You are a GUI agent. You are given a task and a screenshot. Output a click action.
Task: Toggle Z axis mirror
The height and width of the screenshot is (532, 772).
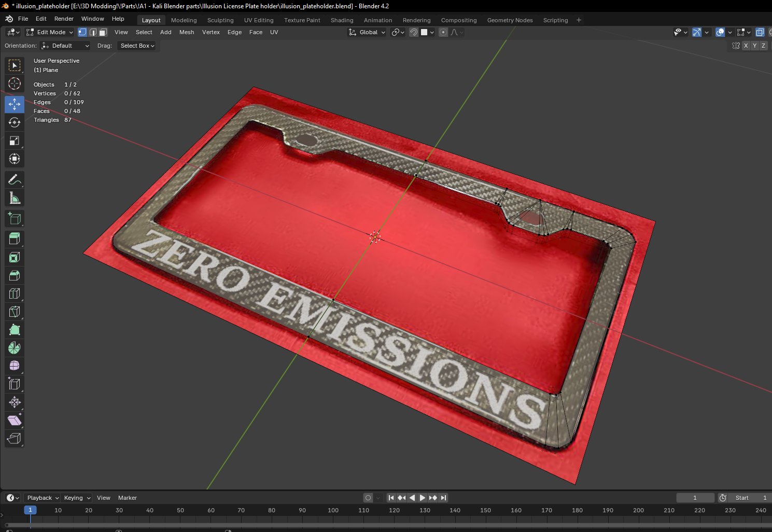763,46
